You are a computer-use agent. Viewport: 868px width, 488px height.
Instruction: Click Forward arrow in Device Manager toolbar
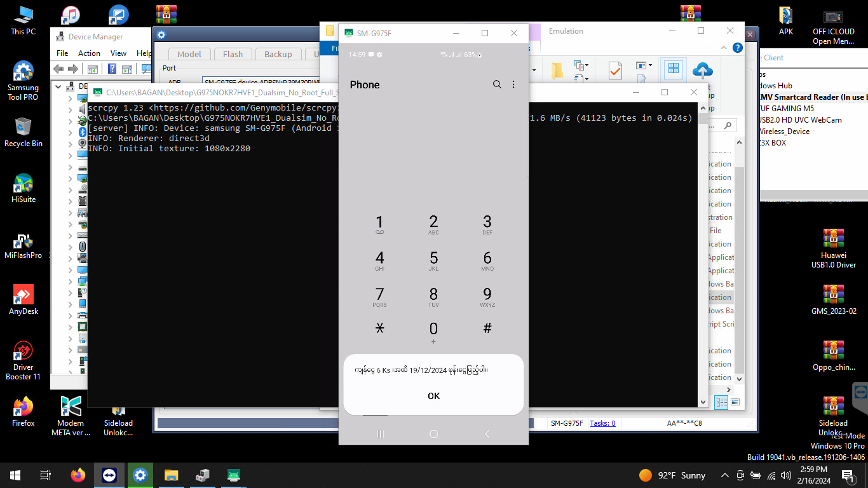click(73, 69)
